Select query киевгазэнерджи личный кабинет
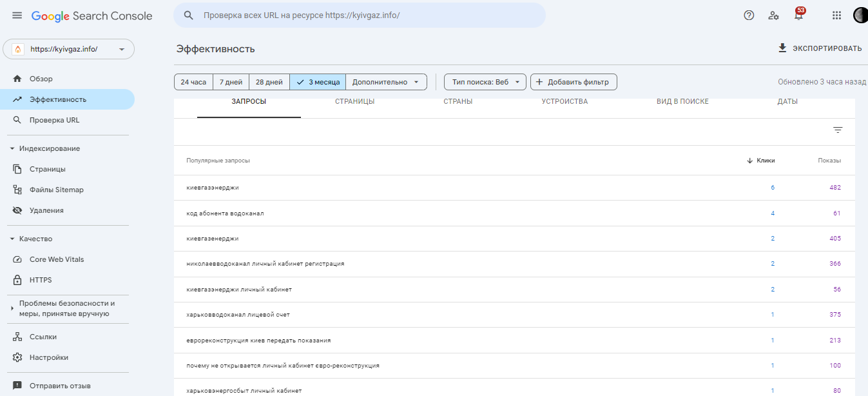 pyautogui.click(x=514, y=290)
